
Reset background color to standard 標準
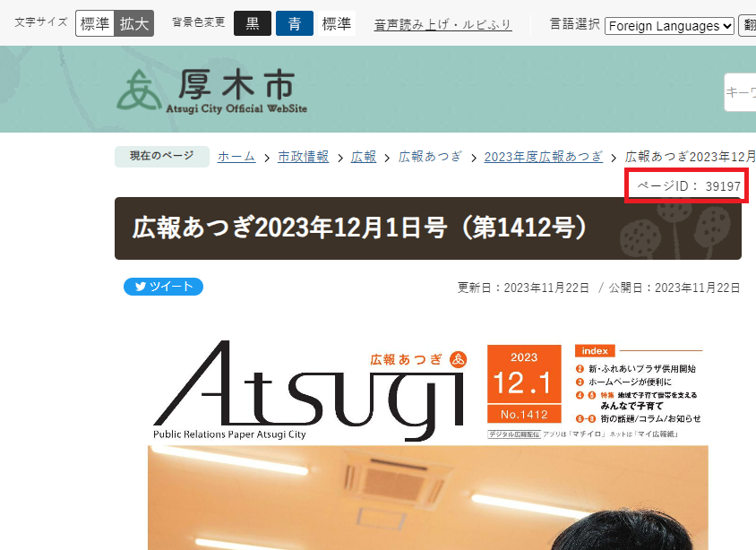pos(337,24)
